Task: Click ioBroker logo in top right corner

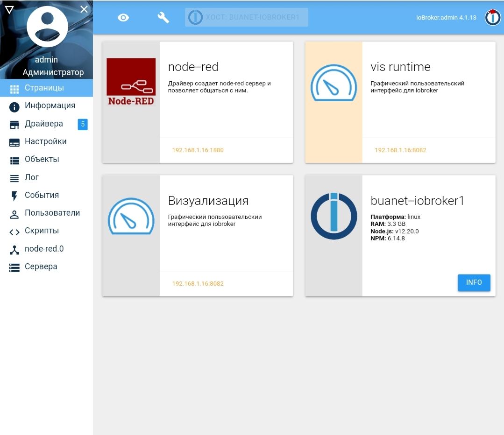Action: 493,17
